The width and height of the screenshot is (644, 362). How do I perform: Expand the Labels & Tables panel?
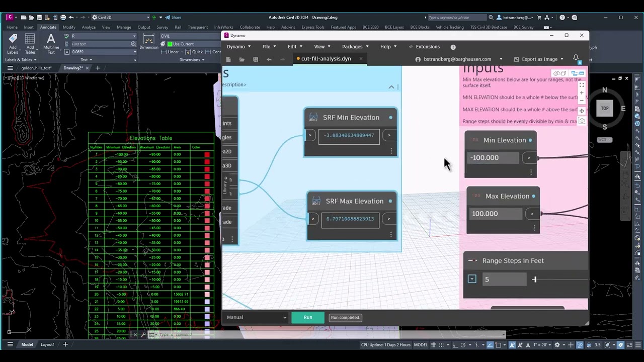pyautogui.click(x=20, y=60)
